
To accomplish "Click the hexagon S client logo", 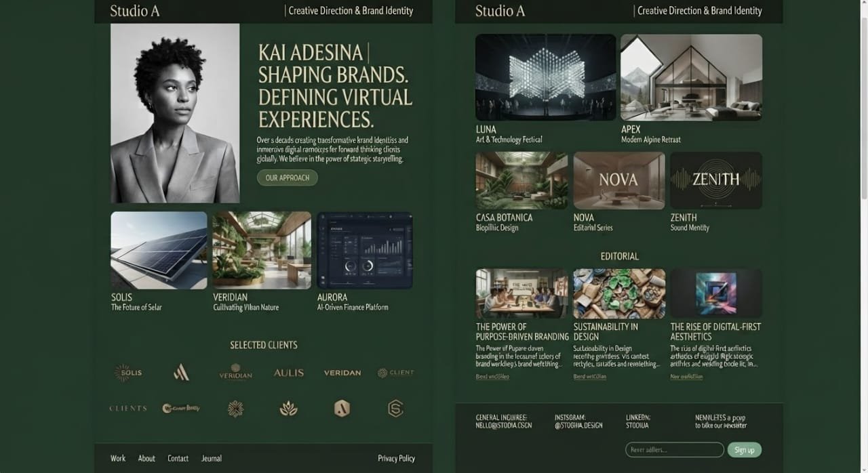I will (395, 409).
